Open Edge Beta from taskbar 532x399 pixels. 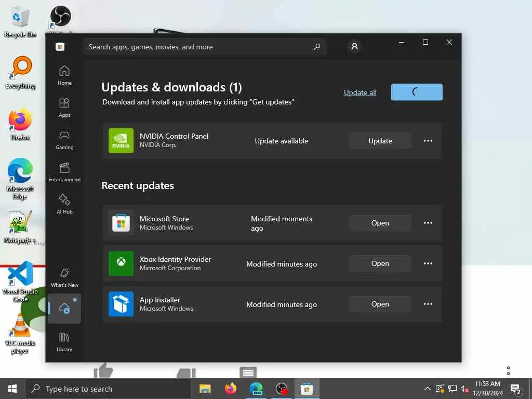tap(256, 389)
